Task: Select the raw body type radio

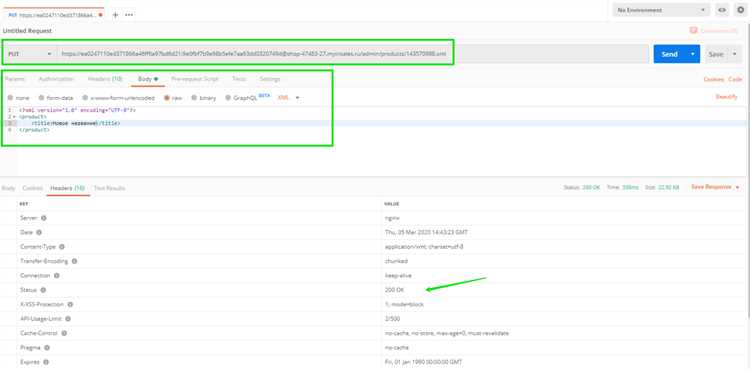Action: click(x=167, y=98)
